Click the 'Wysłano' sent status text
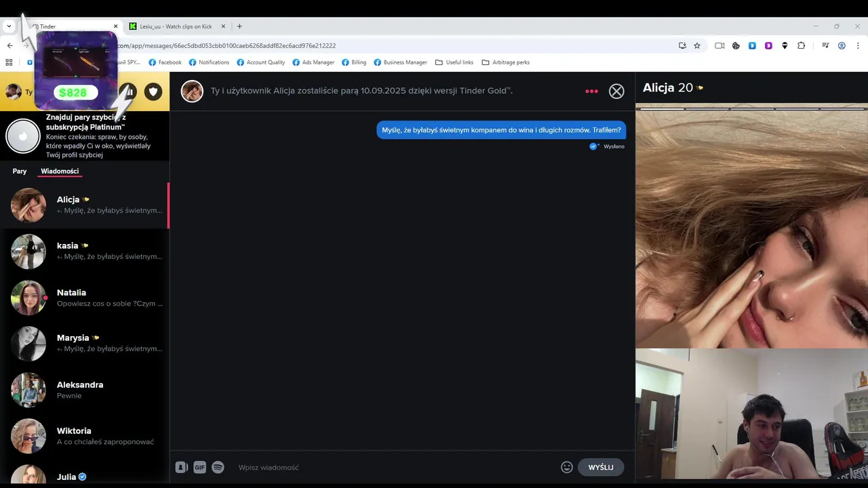Viewport: 868px width, 488px height. click(x=614, y=146)
